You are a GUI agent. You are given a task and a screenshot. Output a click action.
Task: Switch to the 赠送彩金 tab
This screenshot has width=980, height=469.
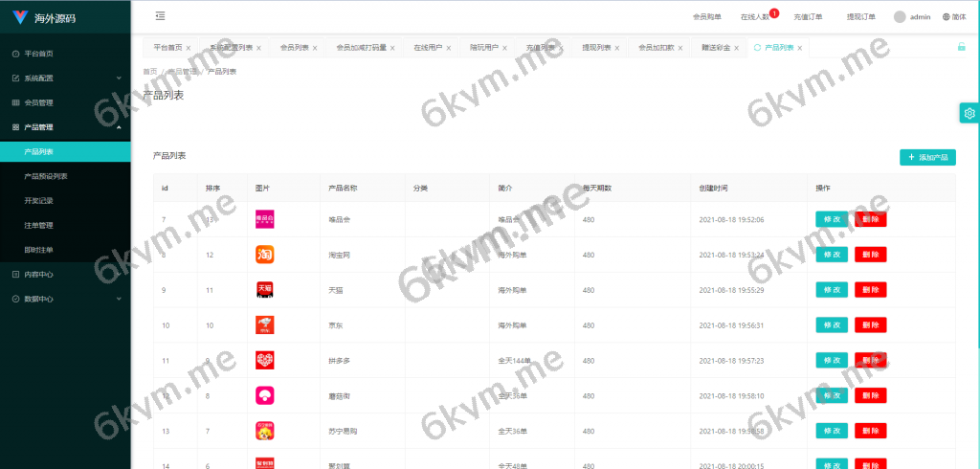point(716,48)
